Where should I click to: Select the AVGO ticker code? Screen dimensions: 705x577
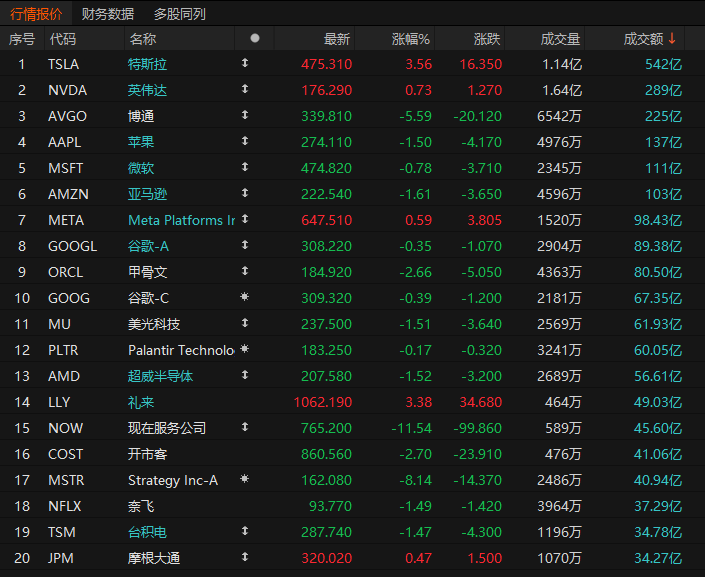(x=67, y=116)
